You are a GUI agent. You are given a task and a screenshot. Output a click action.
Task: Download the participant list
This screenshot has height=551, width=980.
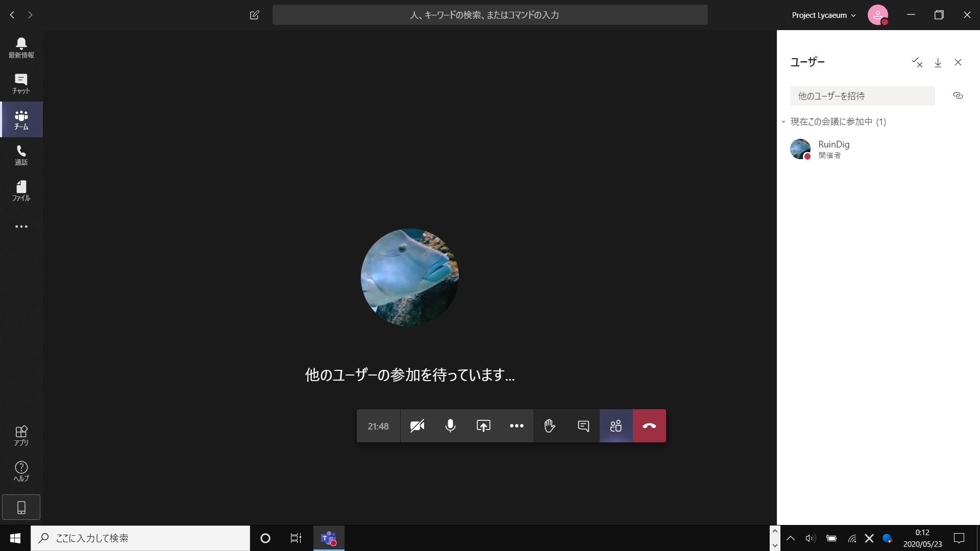pyautogui.click(x=938, y=62)
